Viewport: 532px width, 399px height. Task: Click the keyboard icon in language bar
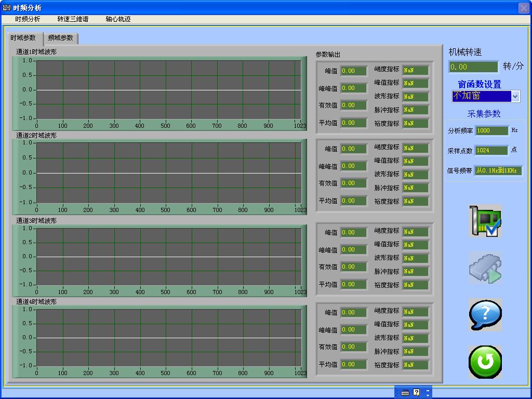[405, 393]
